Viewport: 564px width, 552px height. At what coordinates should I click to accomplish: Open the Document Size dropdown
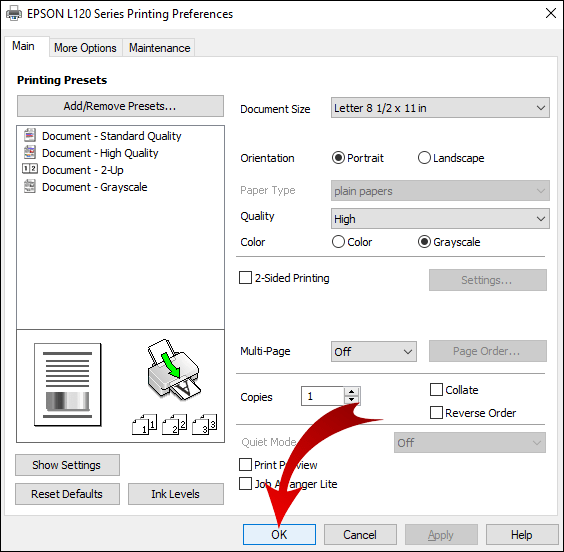coord(440,108)
